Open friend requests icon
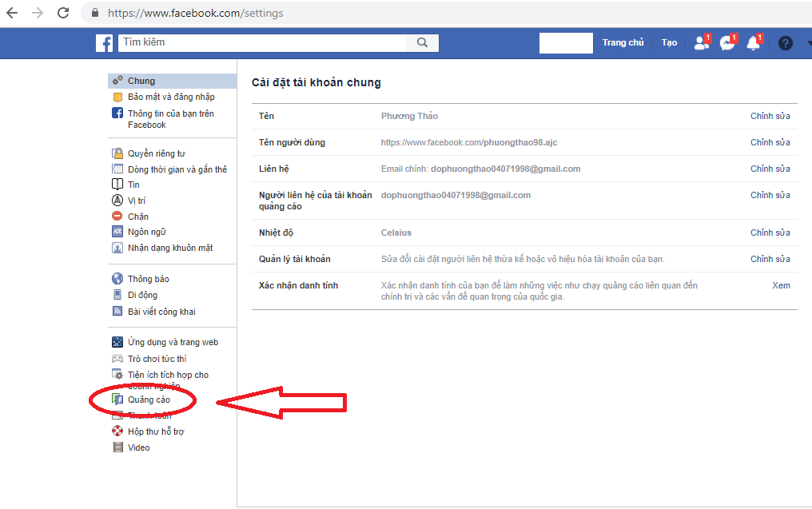Screen dimensions: 812x509 pyautogui.click(x=702, y=42)
